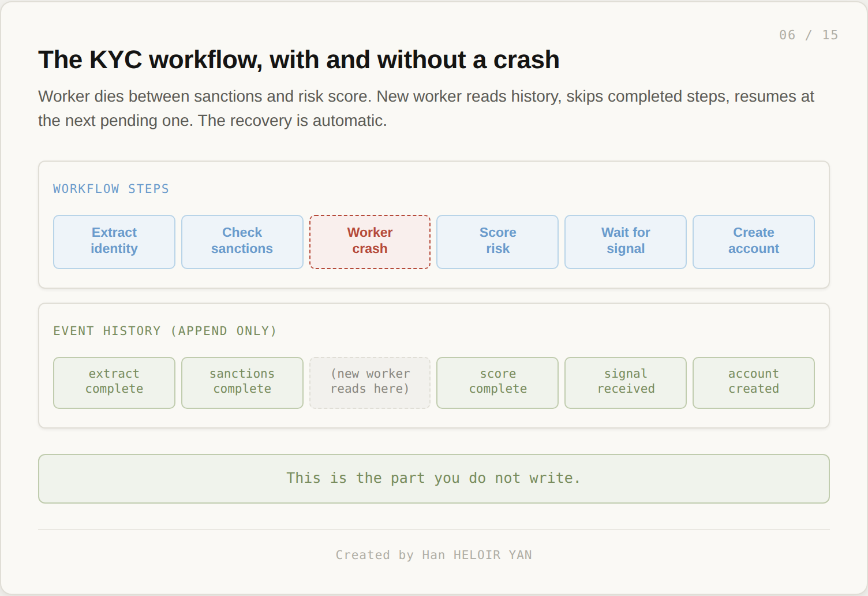Click the '(new worker reads here)' placeholder

pyautogui.click(x=370, y=383)
